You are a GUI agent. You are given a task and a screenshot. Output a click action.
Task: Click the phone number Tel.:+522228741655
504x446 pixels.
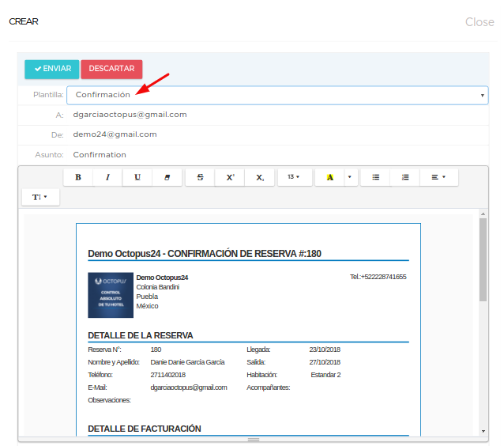(x=378, y=277)
